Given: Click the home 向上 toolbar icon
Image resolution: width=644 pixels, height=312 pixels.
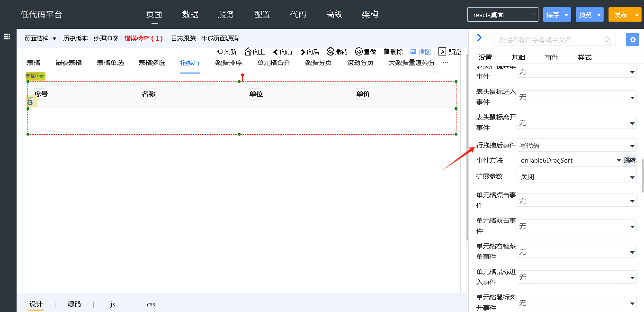Looking at the screenshot, I should point(248,52).
